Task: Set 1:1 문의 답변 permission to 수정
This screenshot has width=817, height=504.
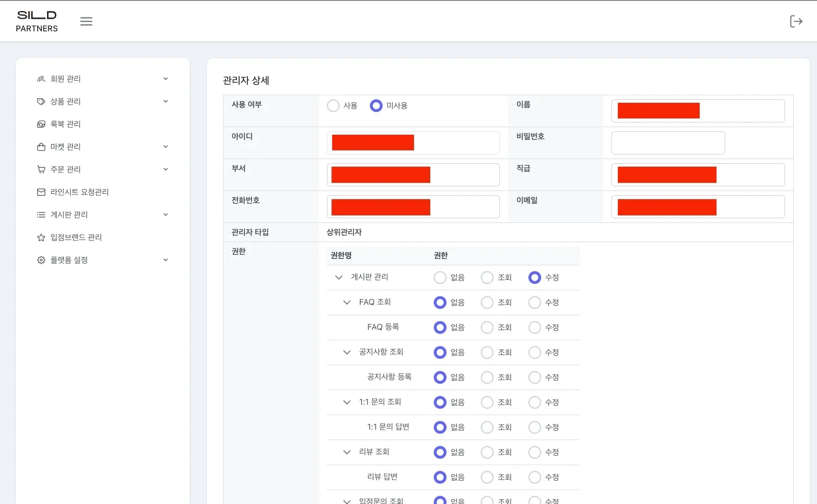Action: 535,427
